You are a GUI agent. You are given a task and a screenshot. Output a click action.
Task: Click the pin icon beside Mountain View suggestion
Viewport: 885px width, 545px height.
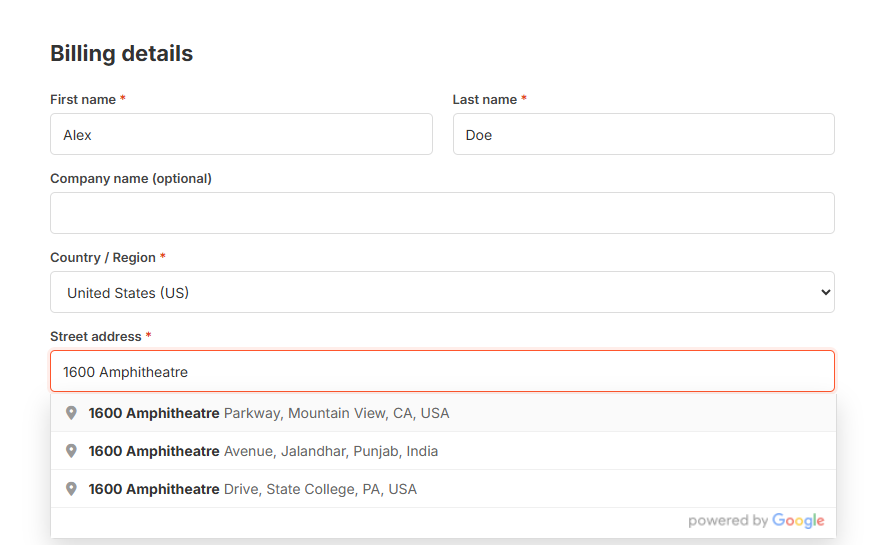click(71, 413)
